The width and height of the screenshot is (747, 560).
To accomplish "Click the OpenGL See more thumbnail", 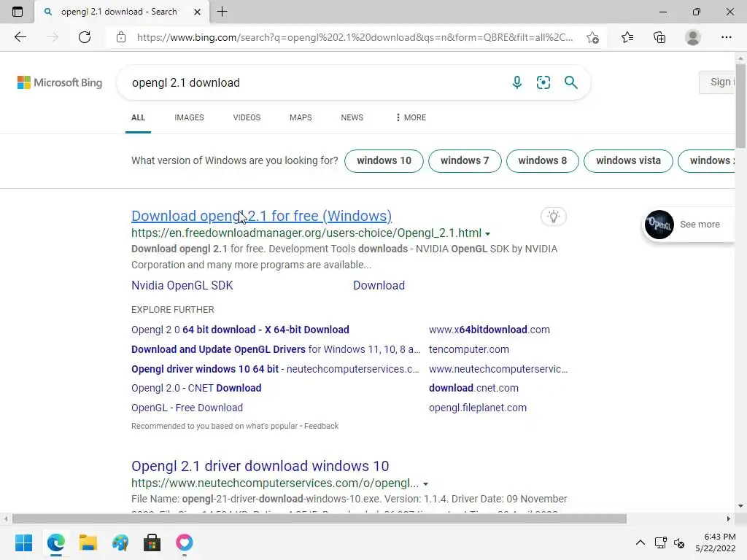I will (x=659, y=225).
